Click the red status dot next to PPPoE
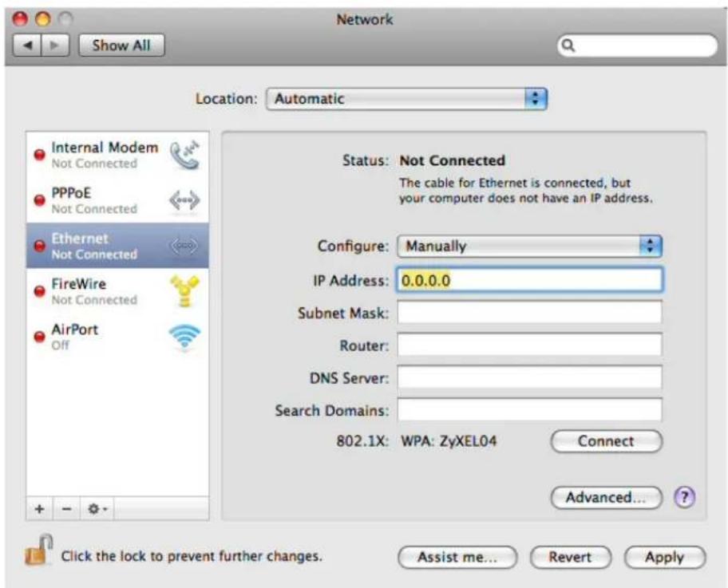The width and height of the screenshot is (728, 588). point(40,200)
